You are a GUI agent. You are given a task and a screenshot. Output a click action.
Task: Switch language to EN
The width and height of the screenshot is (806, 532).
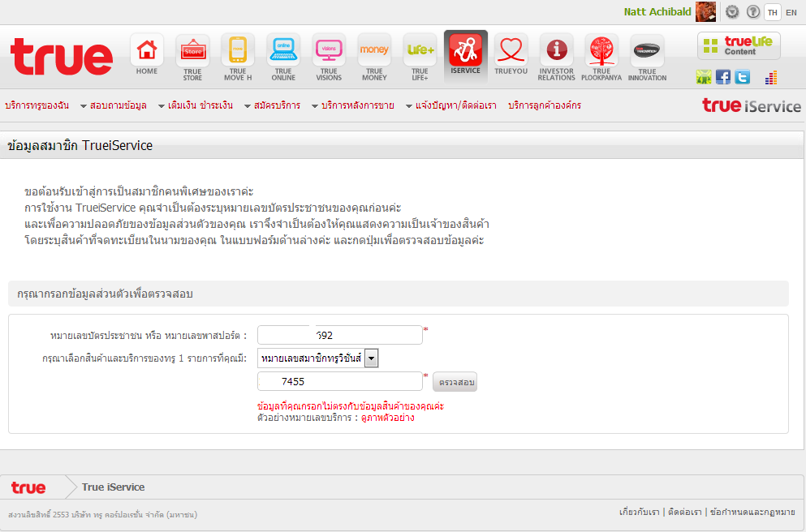tap(791, 12)
